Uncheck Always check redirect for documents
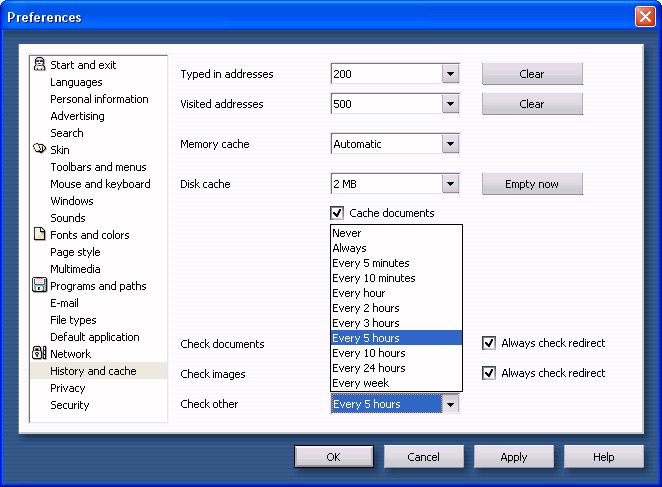Screen dimensions: 662x487 point(489,343)
